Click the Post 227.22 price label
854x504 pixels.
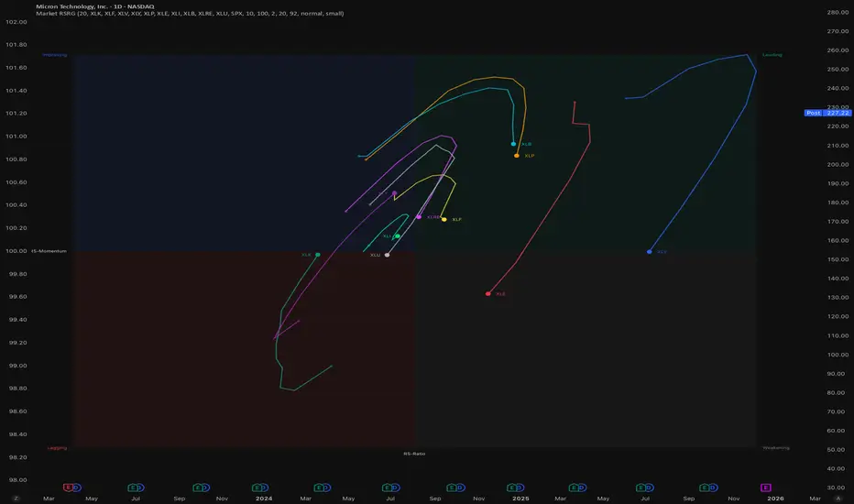[x=827, y=113]
